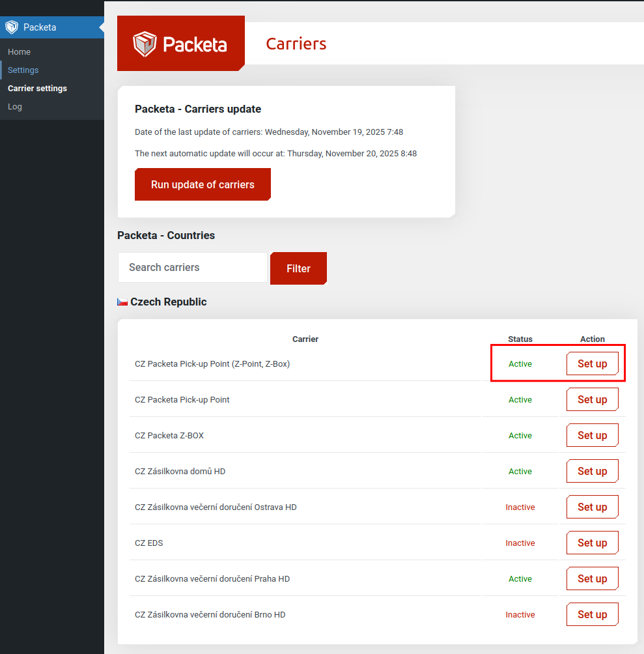Open Settings submenu item
The height and width of the screenshot is (654, 644).
click(23, 70)
